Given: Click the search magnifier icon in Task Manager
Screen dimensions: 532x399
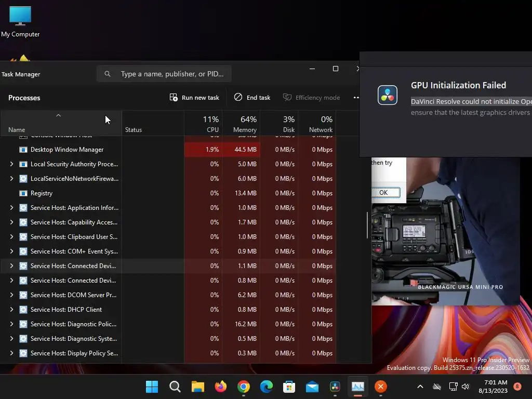Looking at the screenshot, I should [107, 74].
